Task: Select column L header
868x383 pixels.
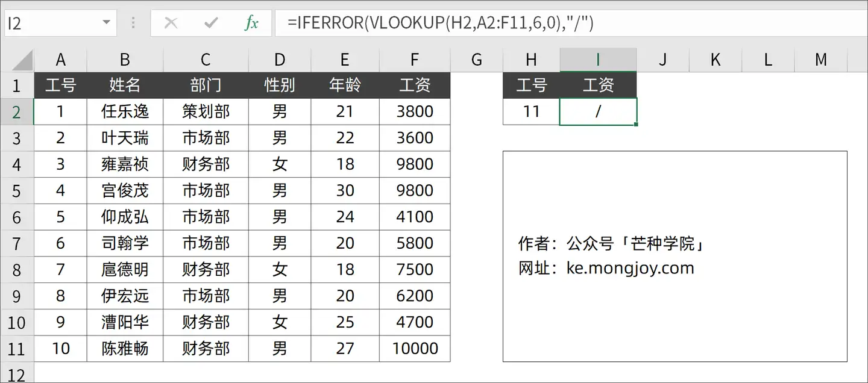Action: [768, 60]
